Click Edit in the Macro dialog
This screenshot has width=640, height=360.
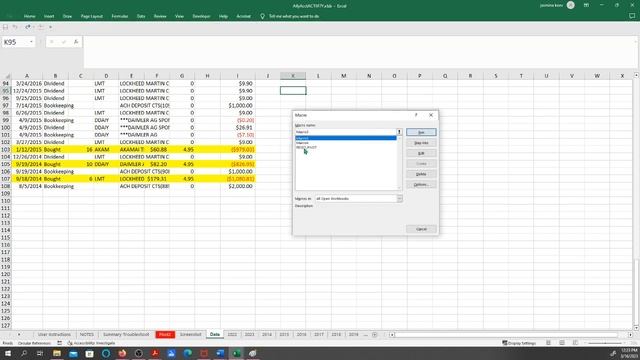pos(421,153)
